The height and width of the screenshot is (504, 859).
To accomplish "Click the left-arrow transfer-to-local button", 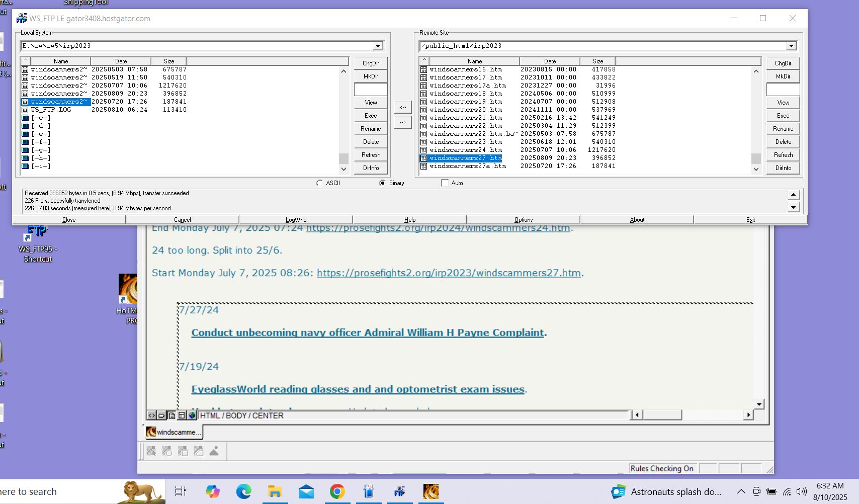I will pos(403,107).
